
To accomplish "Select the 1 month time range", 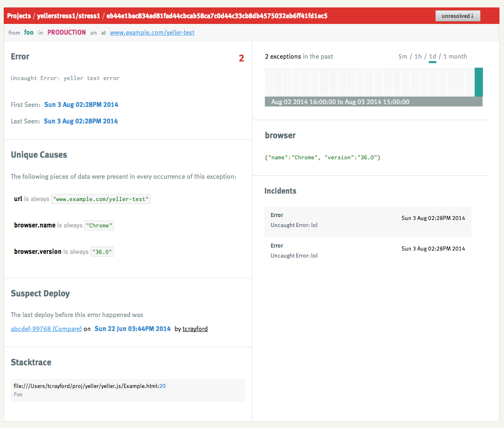I will 455,57.
